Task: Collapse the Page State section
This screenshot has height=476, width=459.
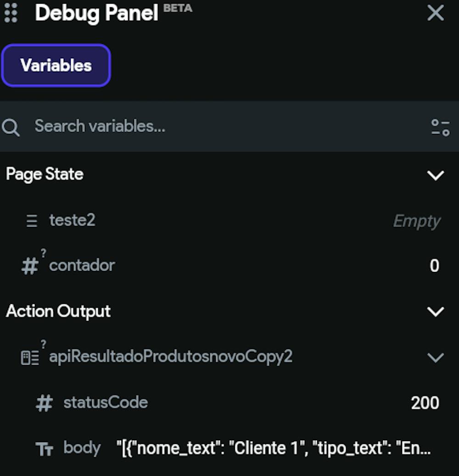Action: (x=435, y=175)
